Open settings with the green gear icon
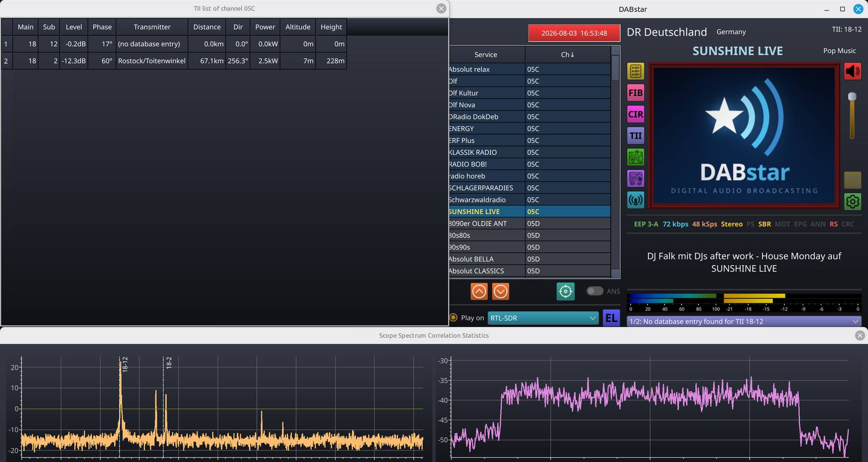 852,201
